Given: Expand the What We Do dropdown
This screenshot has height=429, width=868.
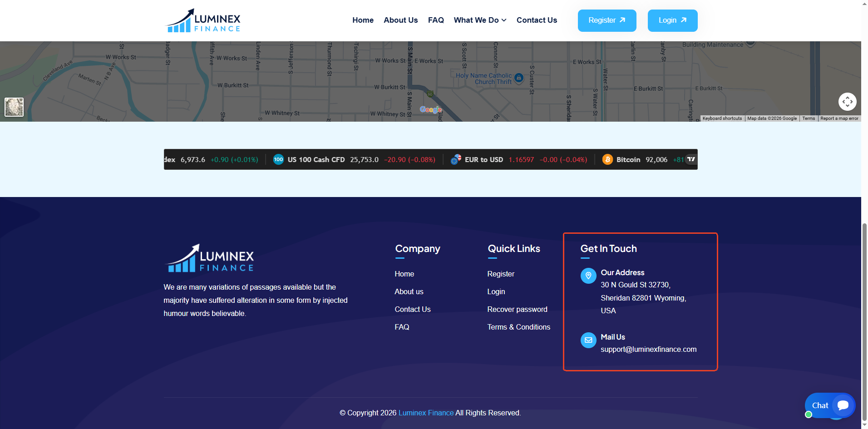Looking at the screenshot, I should click(480, 20).
